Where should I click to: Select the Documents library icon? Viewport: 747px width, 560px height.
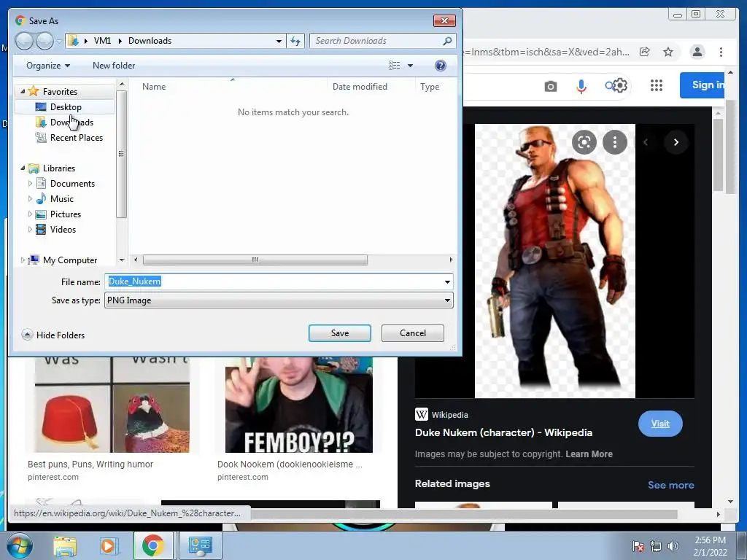click(x=42, y=183)
